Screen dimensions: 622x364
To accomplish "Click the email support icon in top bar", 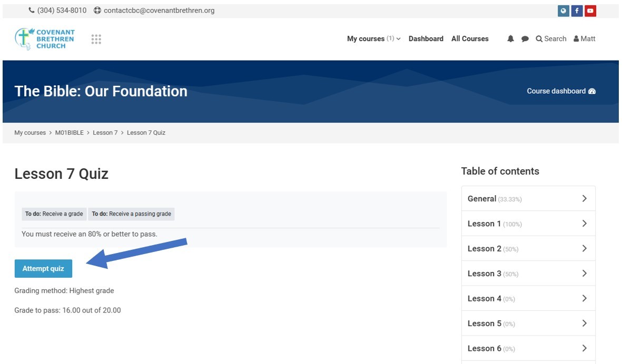I will (97, 11).
